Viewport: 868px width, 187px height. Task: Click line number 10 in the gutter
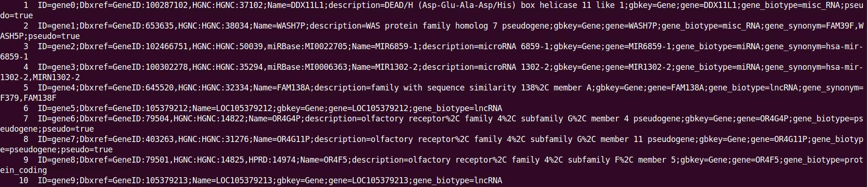[23, 180]
